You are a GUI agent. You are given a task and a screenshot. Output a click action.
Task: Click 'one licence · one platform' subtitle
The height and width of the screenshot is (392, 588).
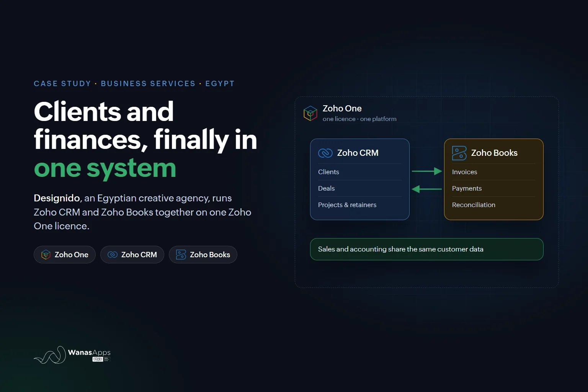coord(359,119)
